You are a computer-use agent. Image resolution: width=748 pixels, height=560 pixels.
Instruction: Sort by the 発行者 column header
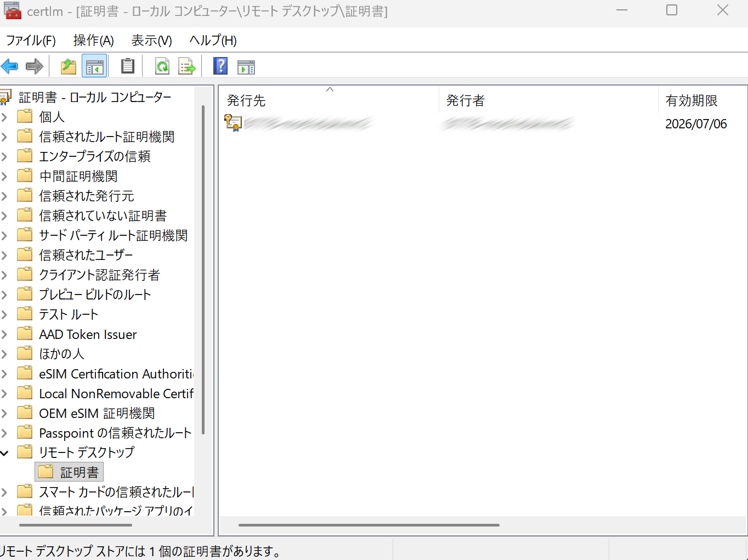tap(465, 100)
